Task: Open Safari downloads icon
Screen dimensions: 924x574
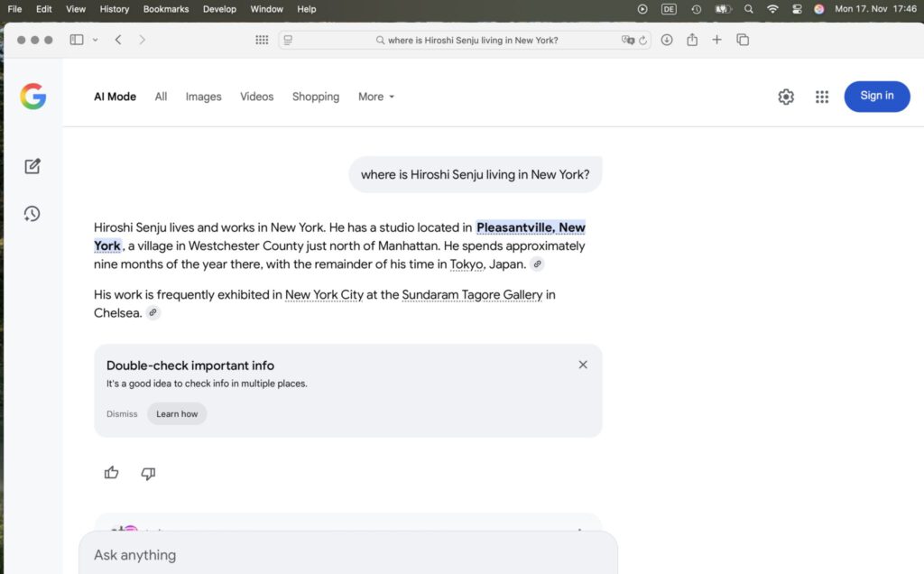Action: pos(667,40)
